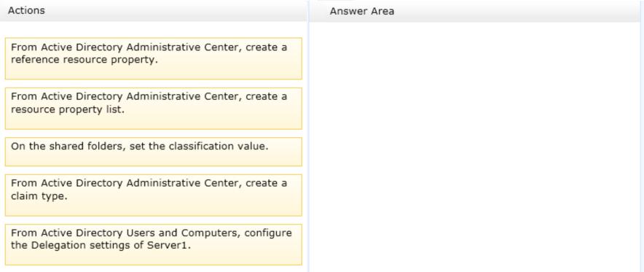Choose the 'create a claim type' action box
This screenshot has height=272, width=644.
(153, 195)
